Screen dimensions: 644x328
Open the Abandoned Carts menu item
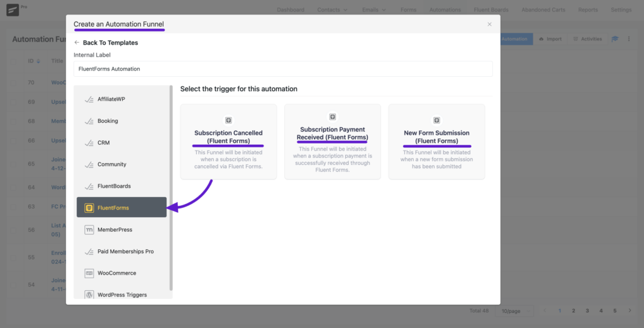(x=543, y=10)
